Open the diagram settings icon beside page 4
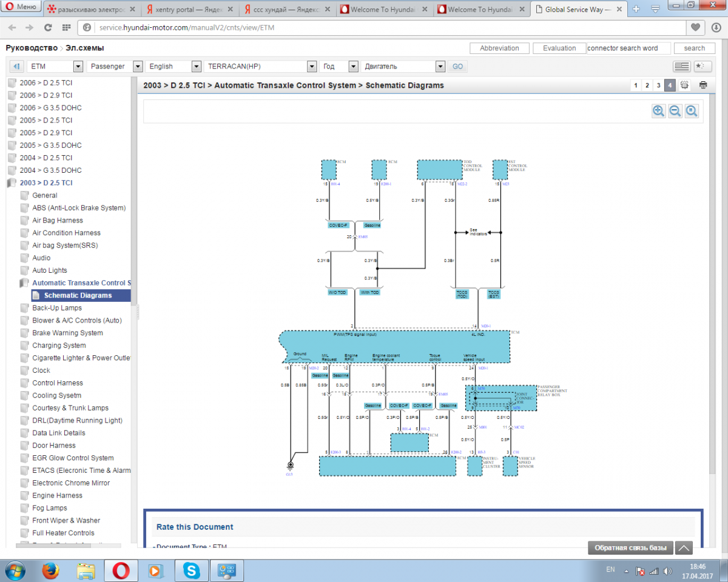This screenshot has height=582, width=728. click(684, 85)
